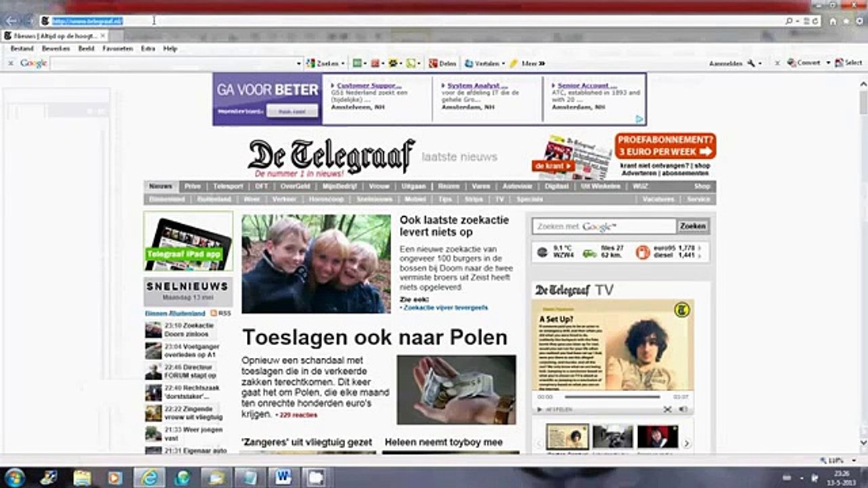Image resolution: width=868 pixels, height=488 pixels.
Task: Select the Nieuws browser tab
Action: pyautogui.click(x=54, y=35)
